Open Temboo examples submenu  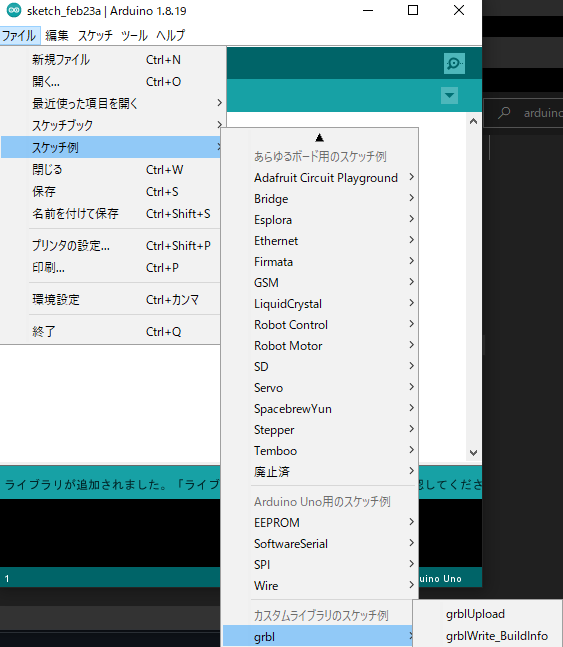[320, 451]
